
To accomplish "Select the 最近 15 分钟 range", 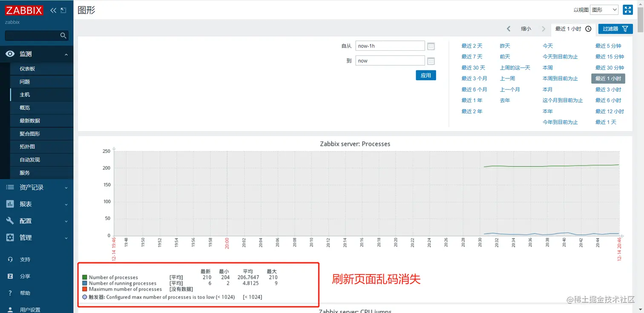I will tap(609, 57).
